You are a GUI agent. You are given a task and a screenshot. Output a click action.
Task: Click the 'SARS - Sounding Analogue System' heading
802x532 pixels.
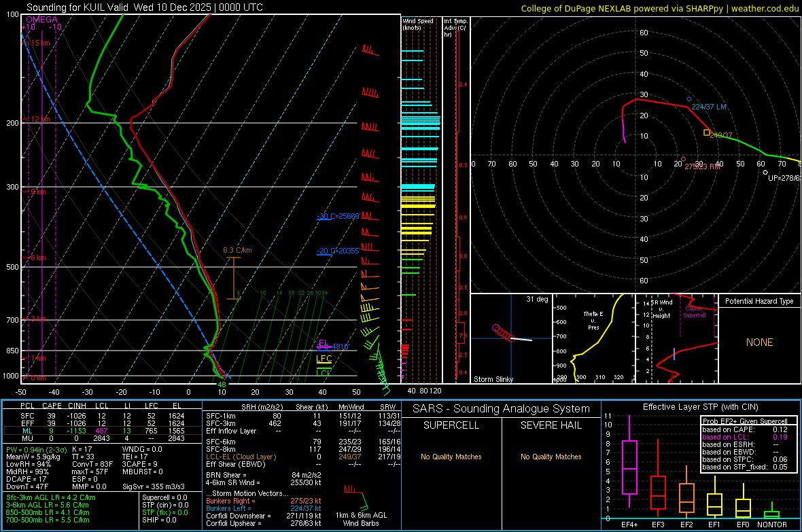pyautogui.click(x=501, y=409)
